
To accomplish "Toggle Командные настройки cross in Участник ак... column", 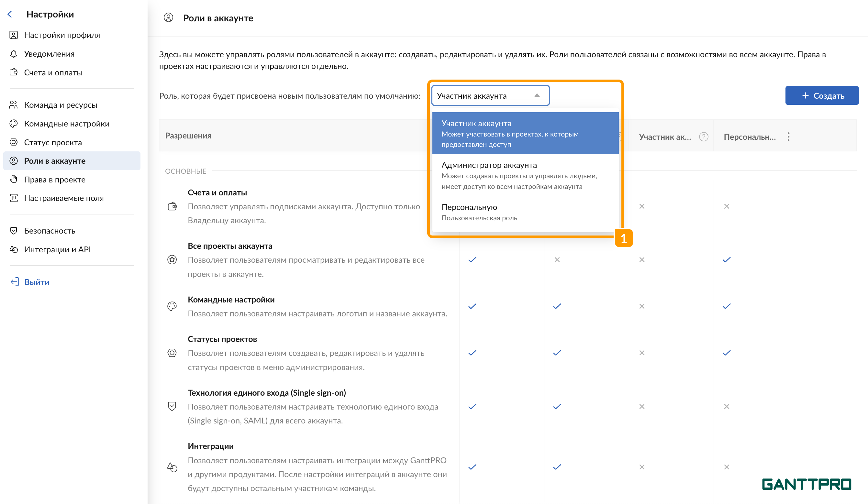I will click(642, 306).
